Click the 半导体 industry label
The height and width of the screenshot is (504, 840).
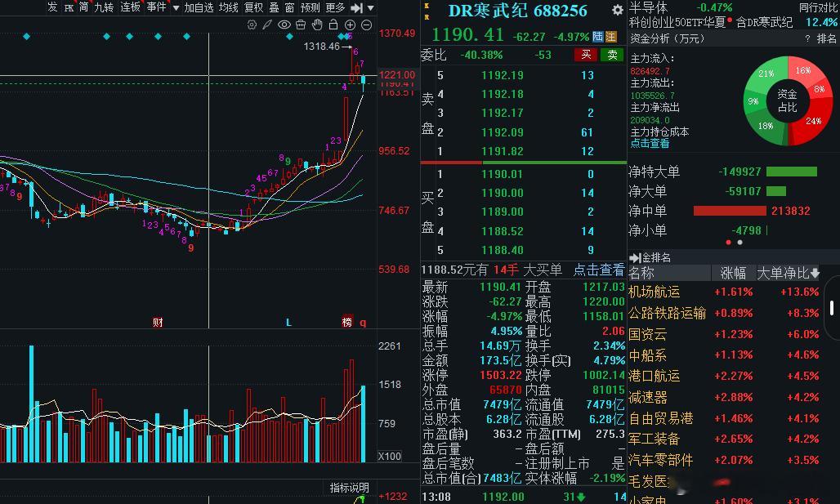[x=648, y=7]
